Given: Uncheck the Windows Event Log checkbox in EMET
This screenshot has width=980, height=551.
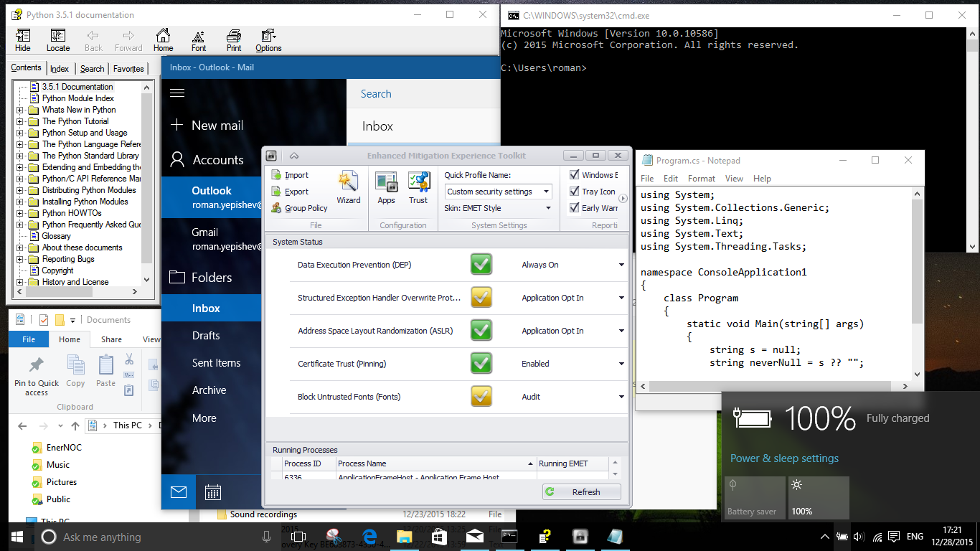Looking at the screenshot, I should [574, 174].
